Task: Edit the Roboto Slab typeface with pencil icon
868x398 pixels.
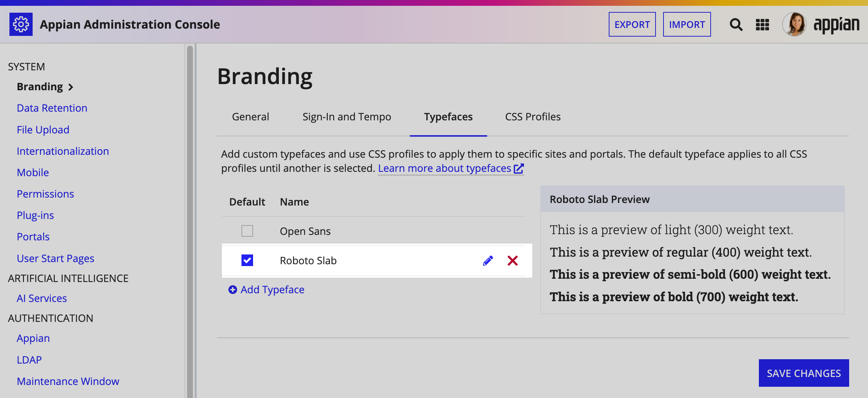Action: pyautogui.click(x=488, y=261)
